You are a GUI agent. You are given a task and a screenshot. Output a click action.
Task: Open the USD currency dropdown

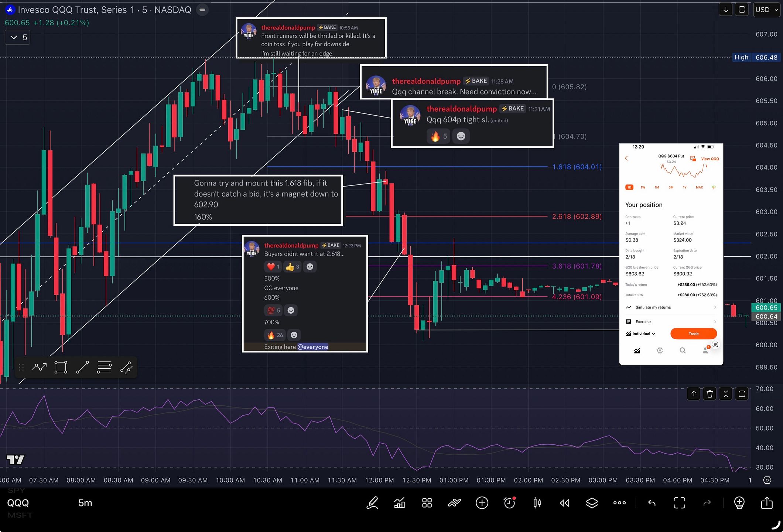767,10
